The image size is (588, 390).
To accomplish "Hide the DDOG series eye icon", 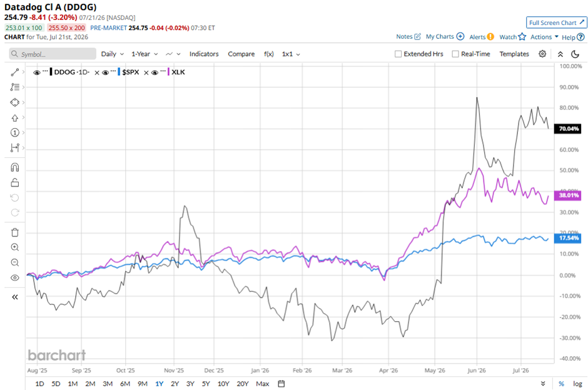I will (36, 73).
